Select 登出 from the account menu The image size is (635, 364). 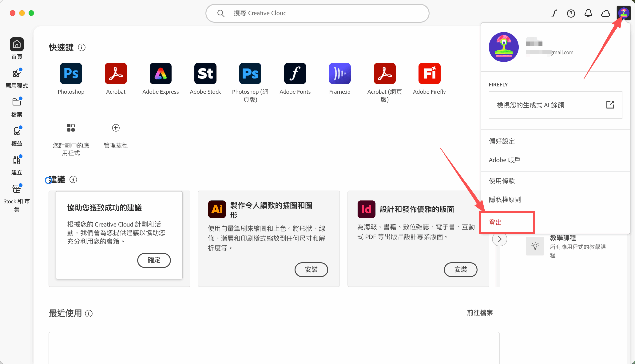pos(495,222)
